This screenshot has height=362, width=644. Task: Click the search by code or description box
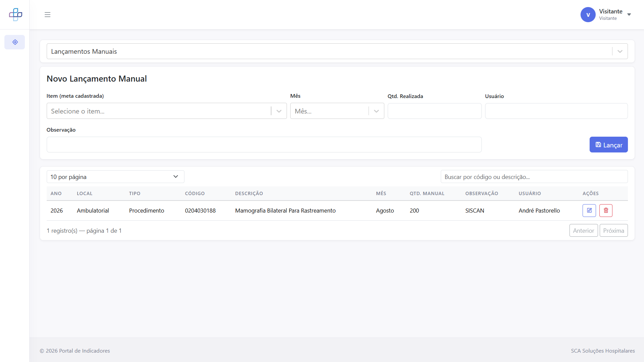click(534, 177)
